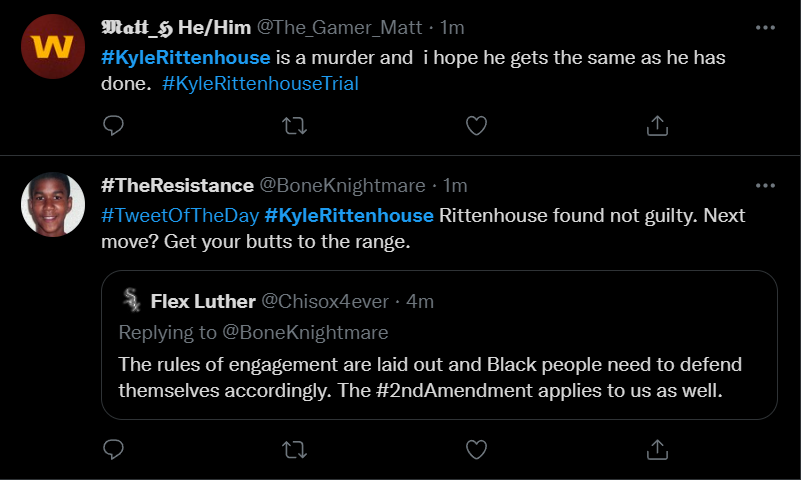This screenshot has width=801, height=480.
Task: Share The_Gamer_Matt's tweet
Action: [x=657, y=125]
